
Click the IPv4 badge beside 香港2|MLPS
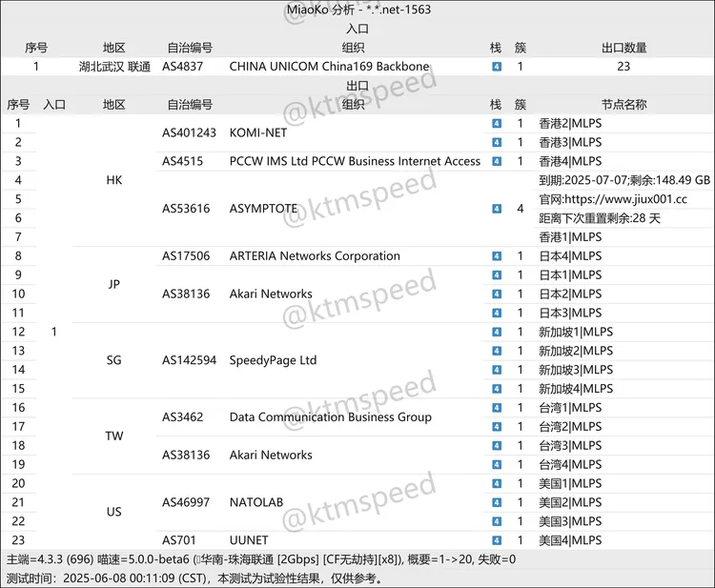coord(496,123)
